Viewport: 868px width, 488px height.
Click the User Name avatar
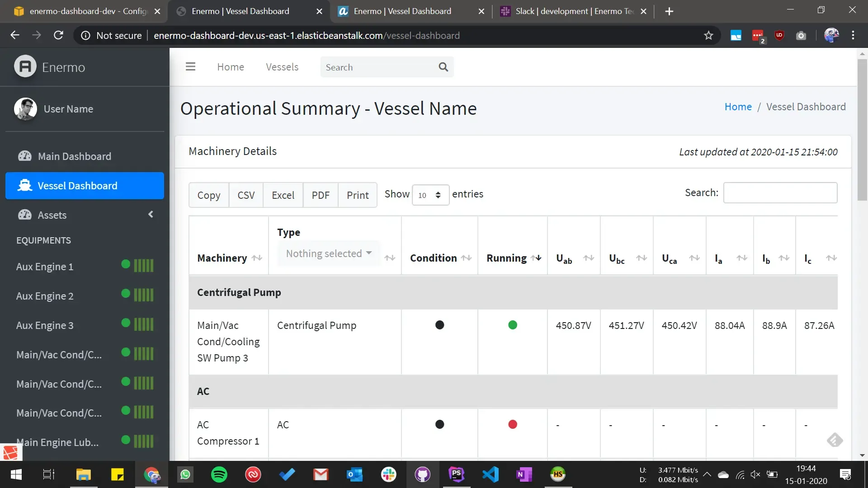click(25, 109)
